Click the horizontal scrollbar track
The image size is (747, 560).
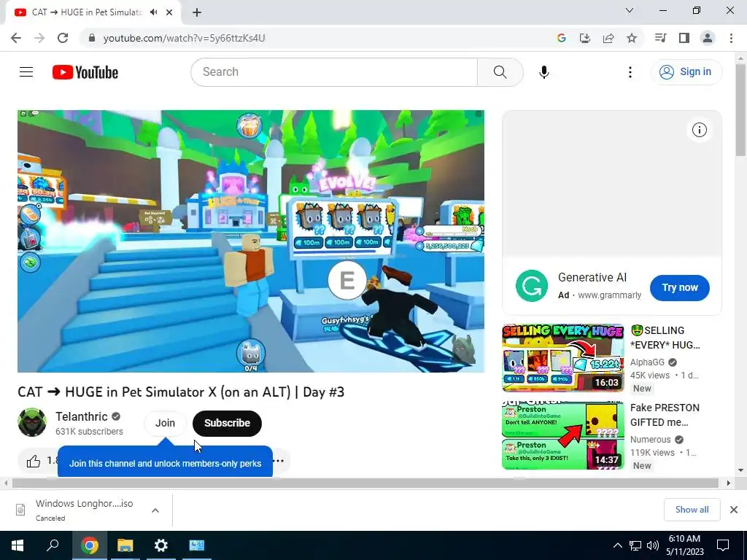pyautogui.click(x=365, y=483)
